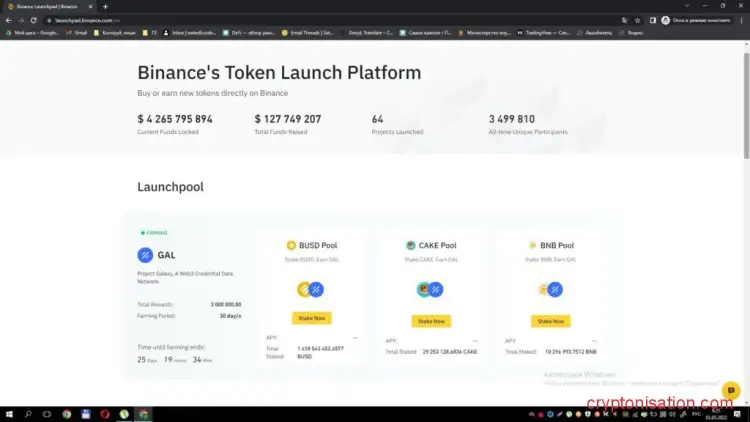Open the TradingView bookmark

[543, 33]
